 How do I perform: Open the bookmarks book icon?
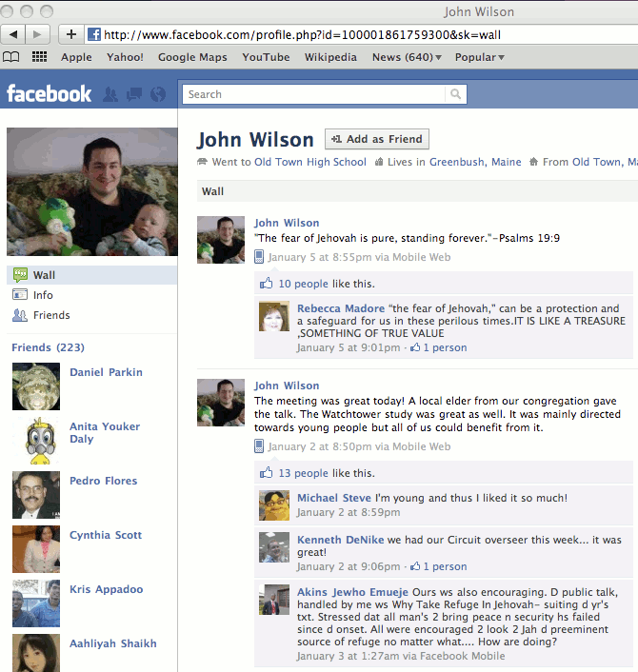tap(11, 56)
